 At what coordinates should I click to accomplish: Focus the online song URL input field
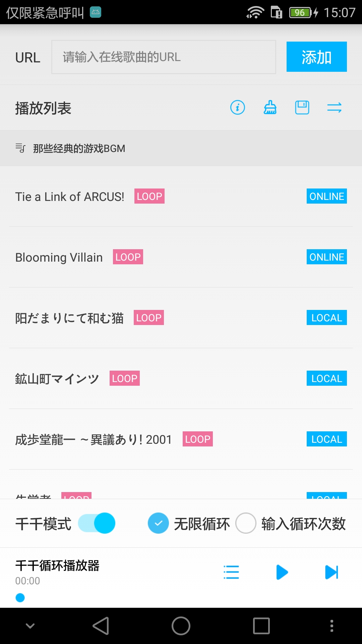pyautogui.click(x=164, y=57)
